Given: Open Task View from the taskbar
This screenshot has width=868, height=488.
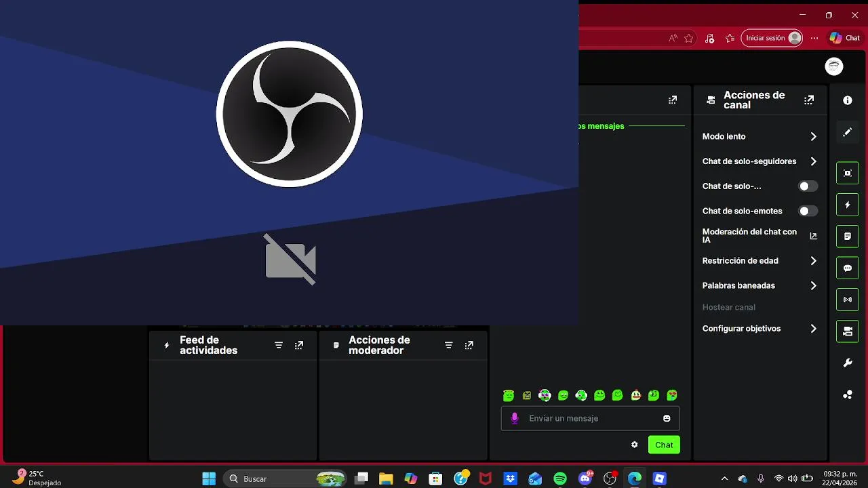Looking at the screenshot, I should [361, 479].
